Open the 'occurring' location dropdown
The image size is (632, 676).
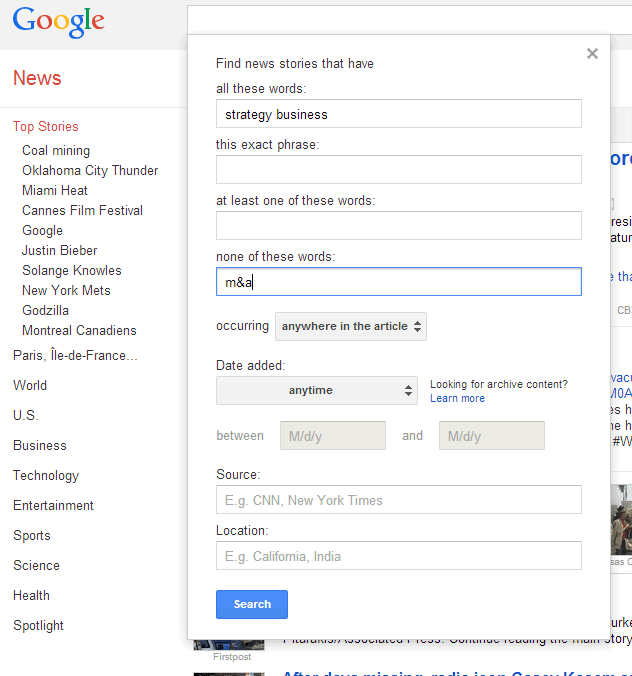click(351, 326)
